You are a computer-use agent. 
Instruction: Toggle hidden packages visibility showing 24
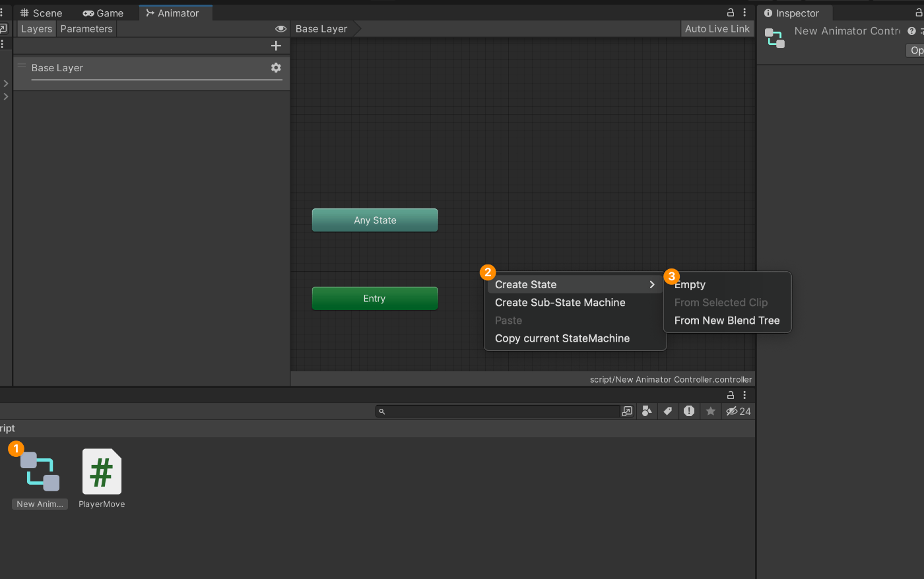(x=739, y=411)
